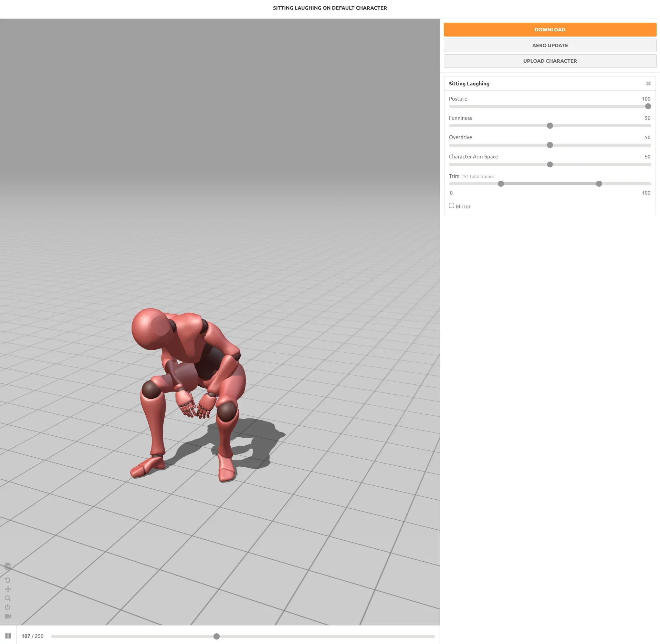Viewport: 660px width, 644px height.
Task: Click the Trim end value 100
Action: [646, 193]
